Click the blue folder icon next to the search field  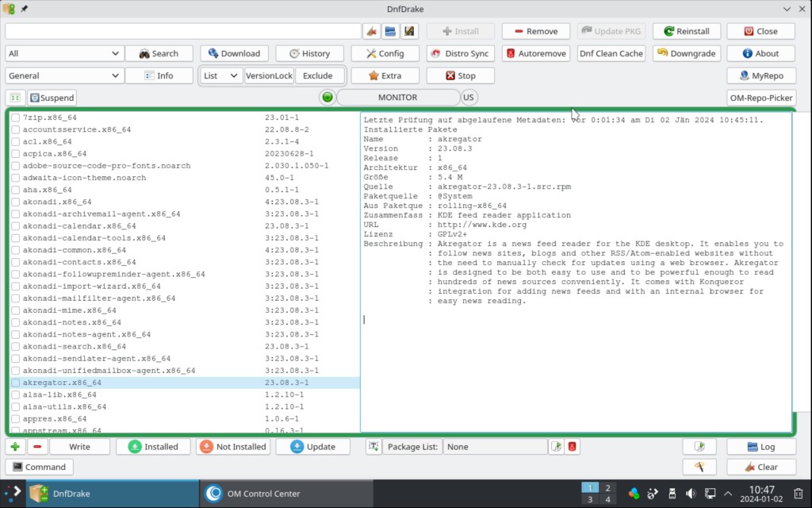390,31
